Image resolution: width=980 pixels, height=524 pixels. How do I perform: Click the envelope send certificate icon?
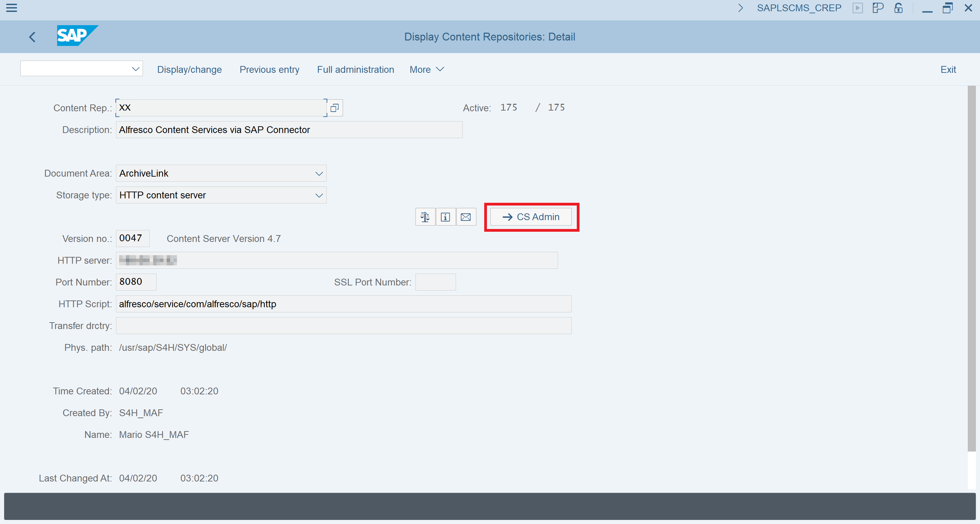[466, 216]
